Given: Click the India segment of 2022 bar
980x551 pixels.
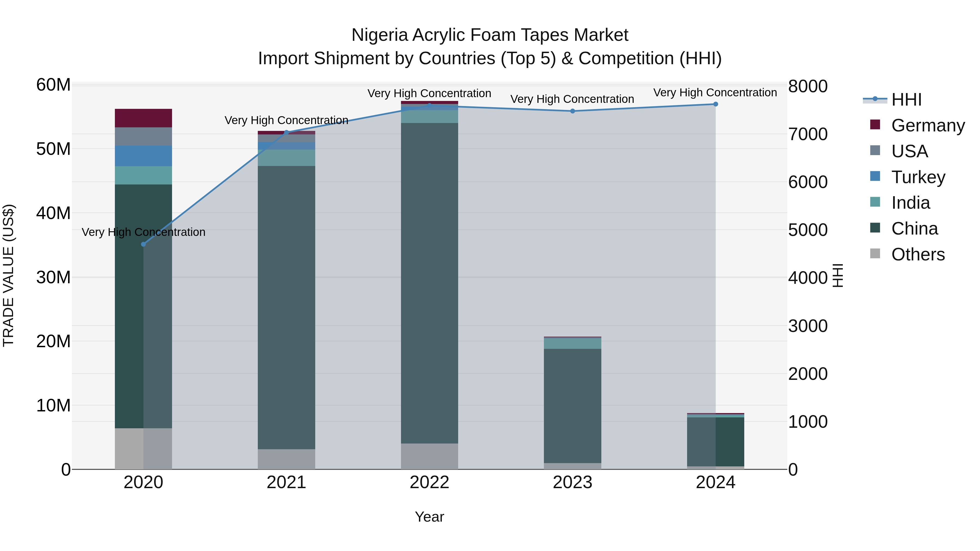Looking at the screenshot, I should pos(430,117).
